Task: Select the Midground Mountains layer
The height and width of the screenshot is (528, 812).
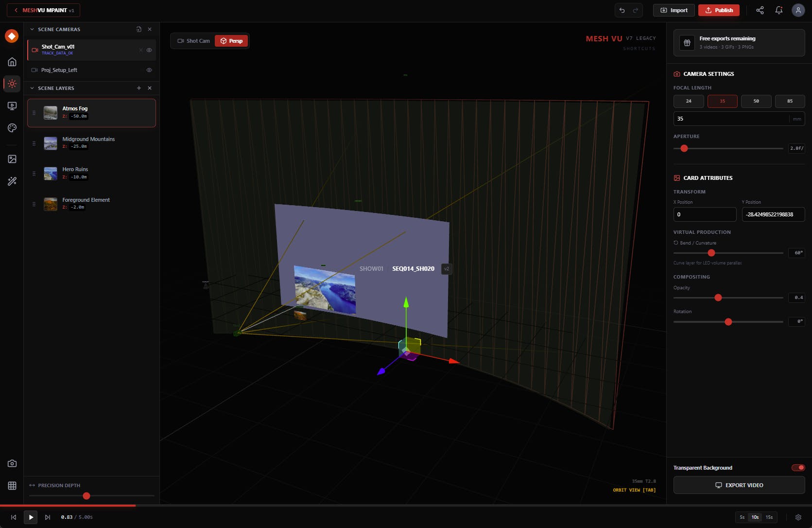Action: pyautogui.click(x=91, y=143)
